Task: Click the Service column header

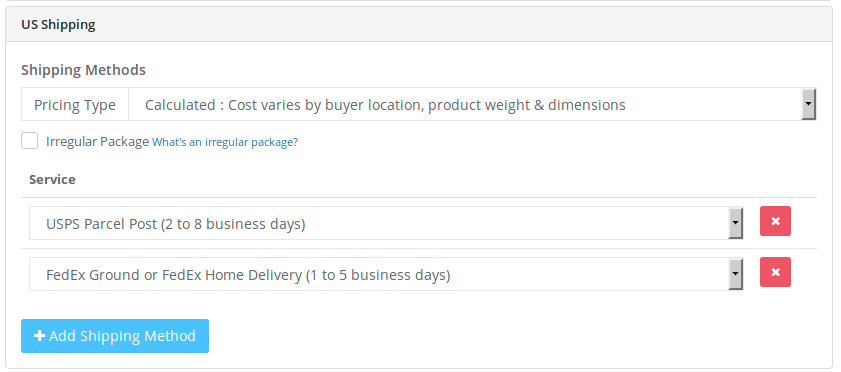Action: click(52, 179)
